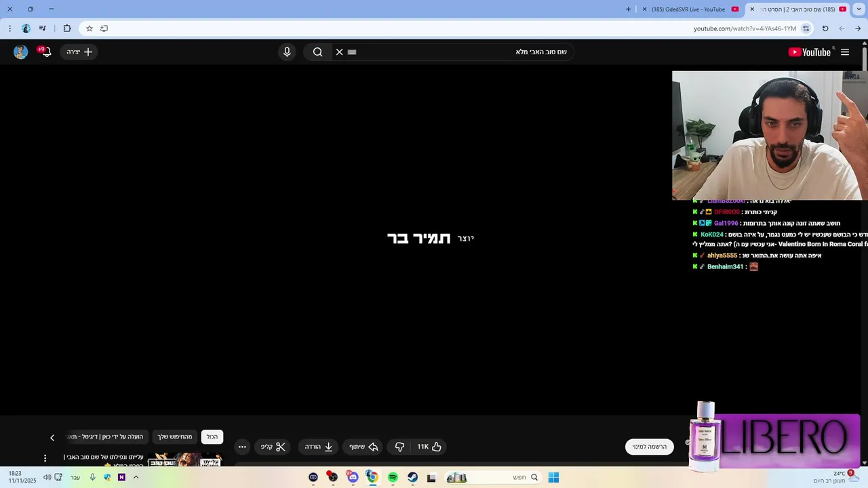Close the OdedSVR Live tab
Image resolution: width=868 pixels, height=488 pixels.
(x=644, y=9)
